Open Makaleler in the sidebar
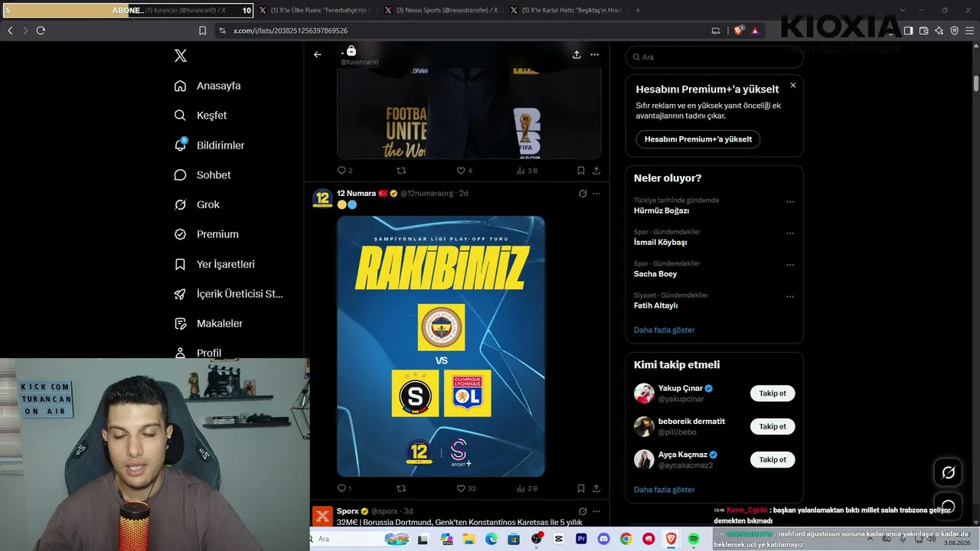Screen dimensions: 980x551 tap(208, 324)
